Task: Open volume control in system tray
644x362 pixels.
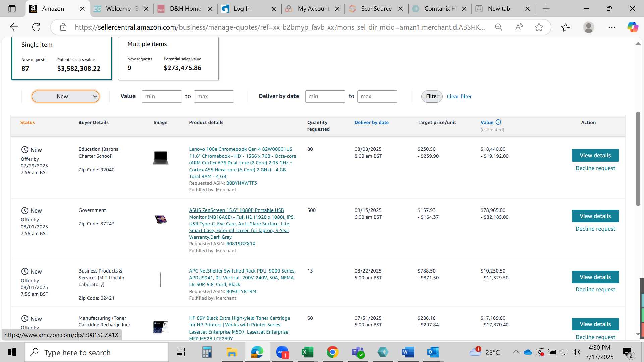Action: (x=576, y=352)
